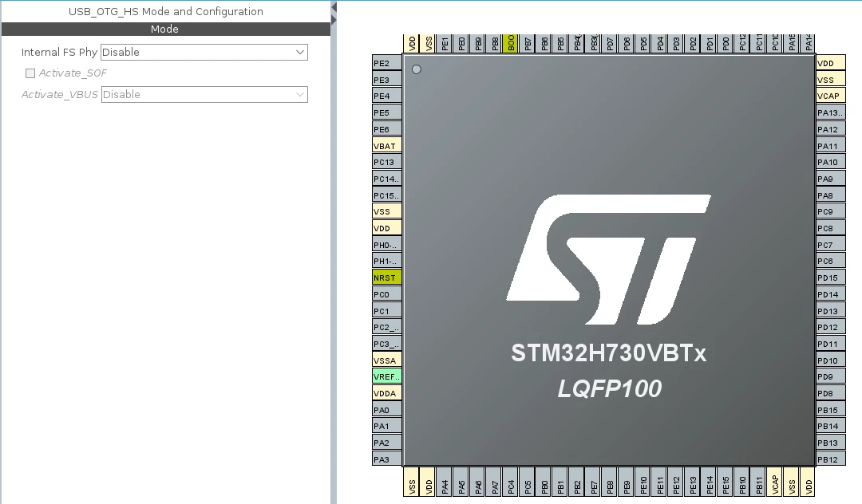Select the PC3_ pin
The height and width of the screenshot is (504, 862).
click(387, 344)
